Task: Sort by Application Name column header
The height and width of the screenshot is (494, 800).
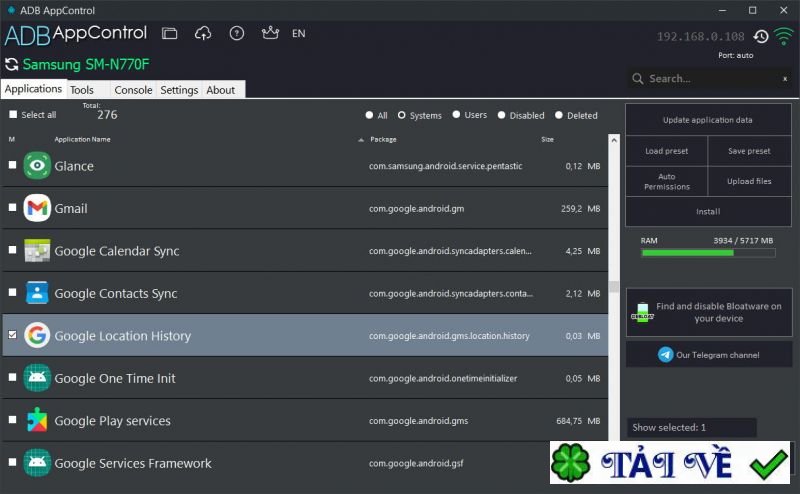Action: (82, 139)
